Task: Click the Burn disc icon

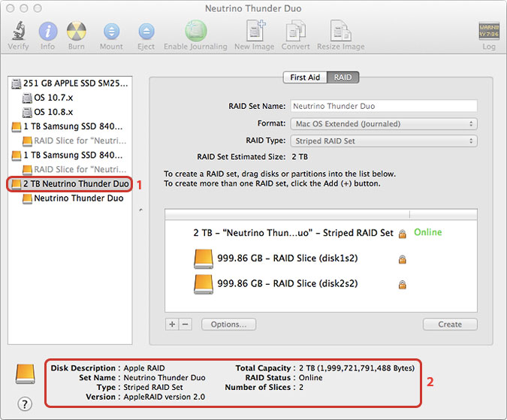Action: 76,31
